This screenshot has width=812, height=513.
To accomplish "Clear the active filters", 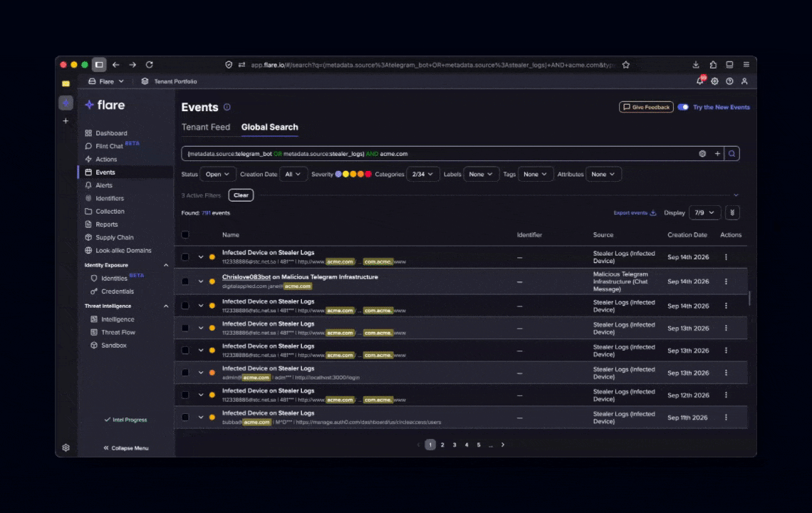I will tap(241, 195).
